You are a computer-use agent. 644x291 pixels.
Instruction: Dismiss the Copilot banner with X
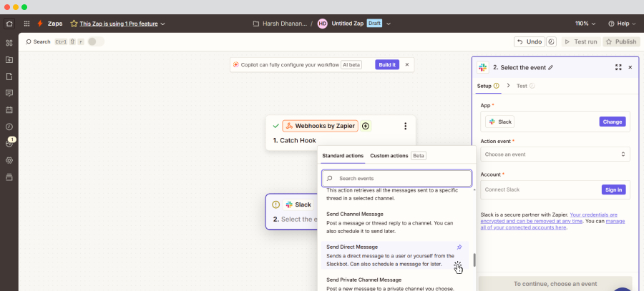click(407, 64)
